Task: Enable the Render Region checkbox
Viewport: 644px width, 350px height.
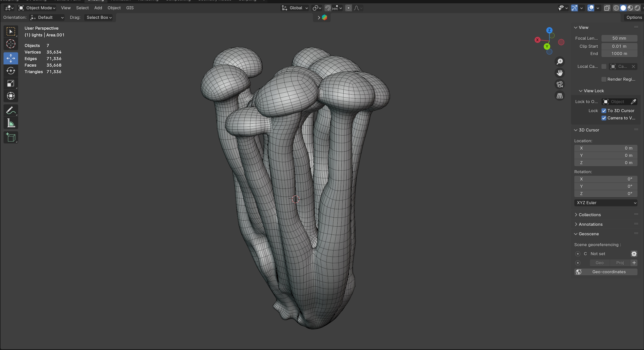Action: click(x=604, y=79)
